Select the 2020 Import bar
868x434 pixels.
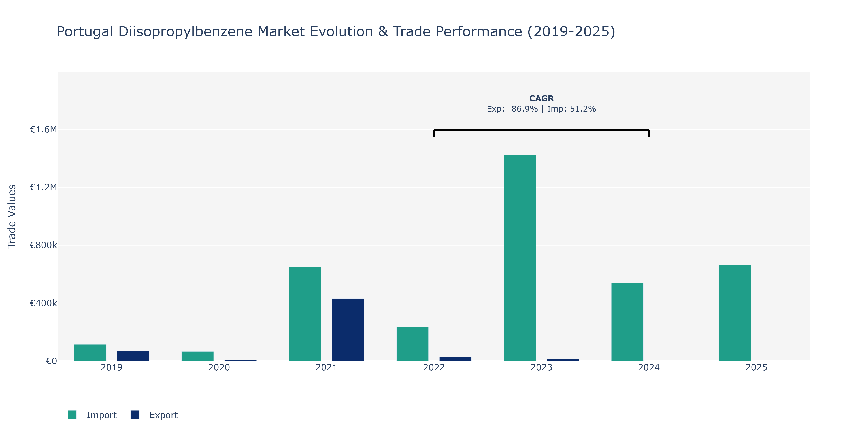tap(197, 356)
